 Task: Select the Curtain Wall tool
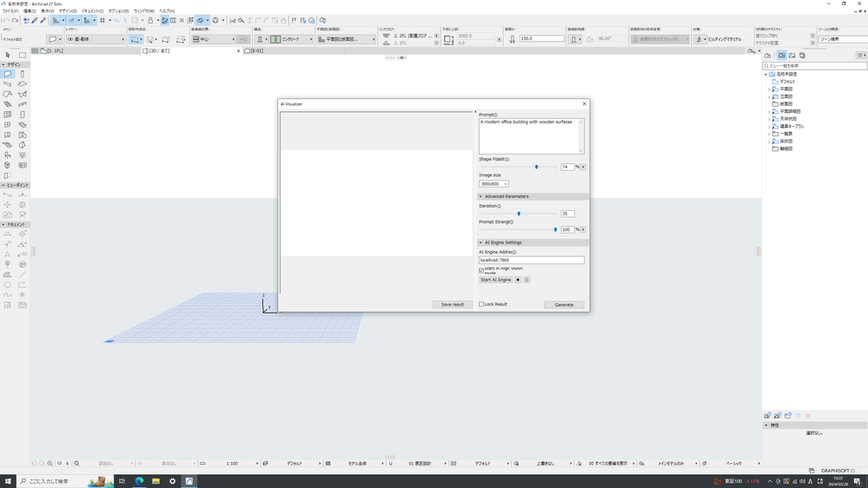[x=8, y=115]
